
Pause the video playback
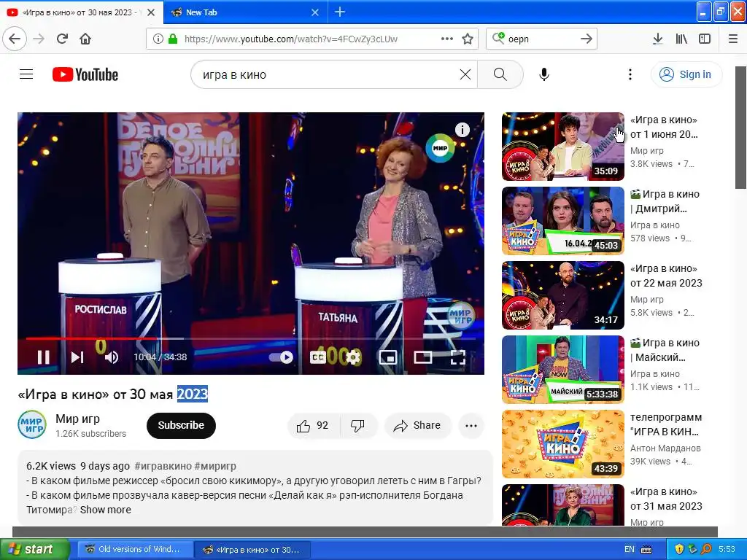43,357
